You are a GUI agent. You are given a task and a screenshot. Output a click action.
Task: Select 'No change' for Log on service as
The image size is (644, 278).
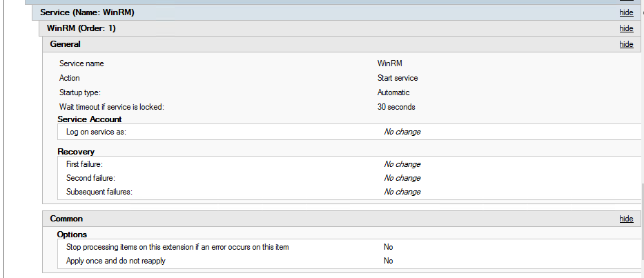[x=402, y=132]
